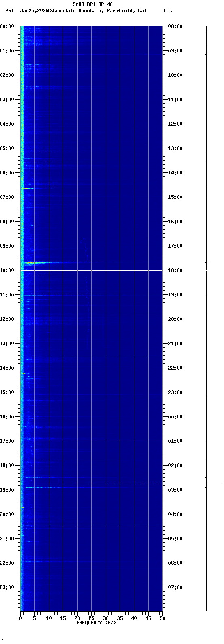Click the 25 Hz frequency tick label
The image size is (224, 644).
click(x=91, y=618)
